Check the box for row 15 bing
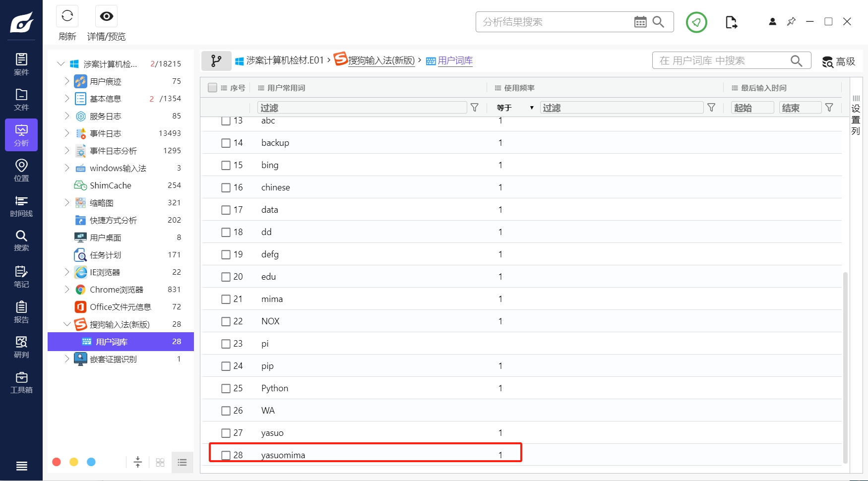This screenshot has width=868, height=481. (226, 165)
